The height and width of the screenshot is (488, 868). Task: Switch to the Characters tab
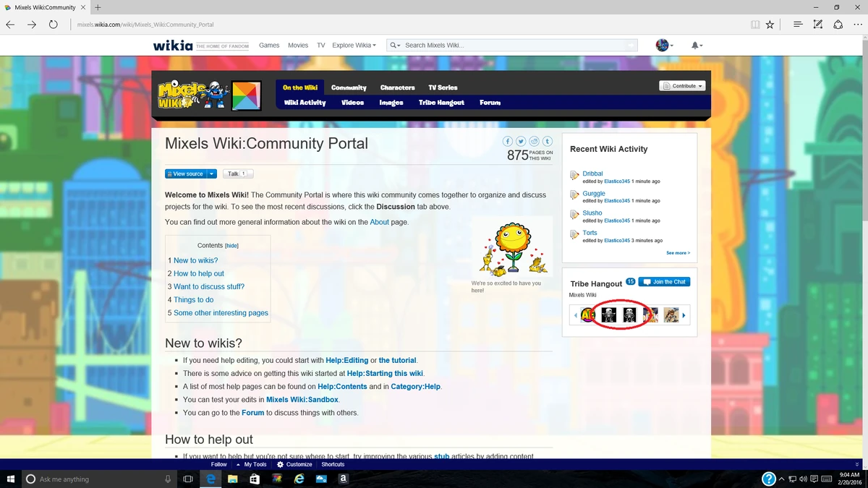397,87
